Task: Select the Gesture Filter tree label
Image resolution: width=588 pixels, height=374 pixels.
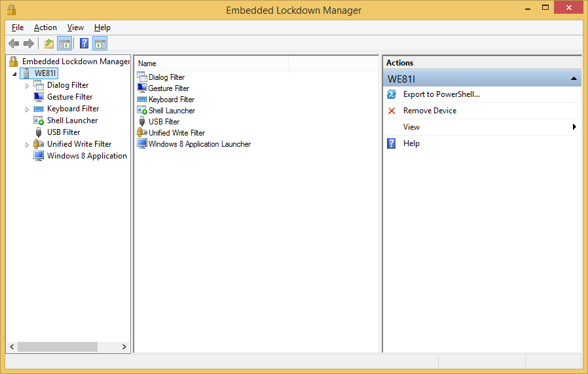Action: (x=70, y=97)
